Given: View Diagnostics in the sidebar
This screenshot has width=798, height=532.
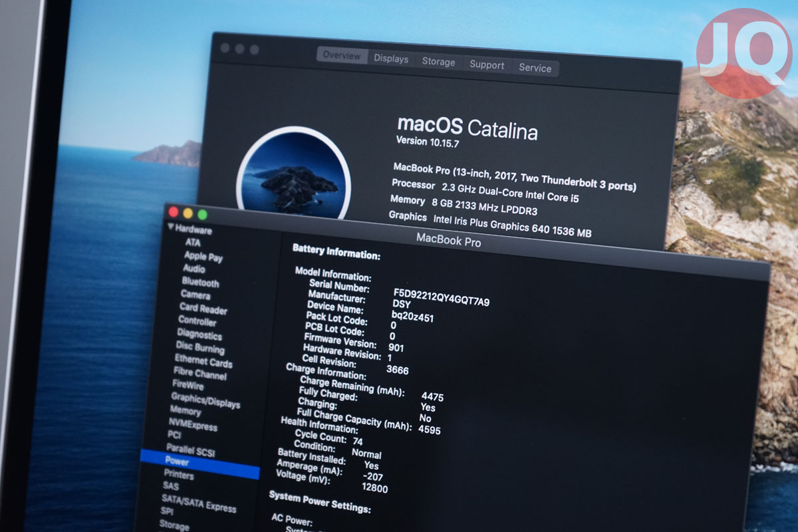Looking at the screenshot, I should pyautogui.click(x=199, y=334).
